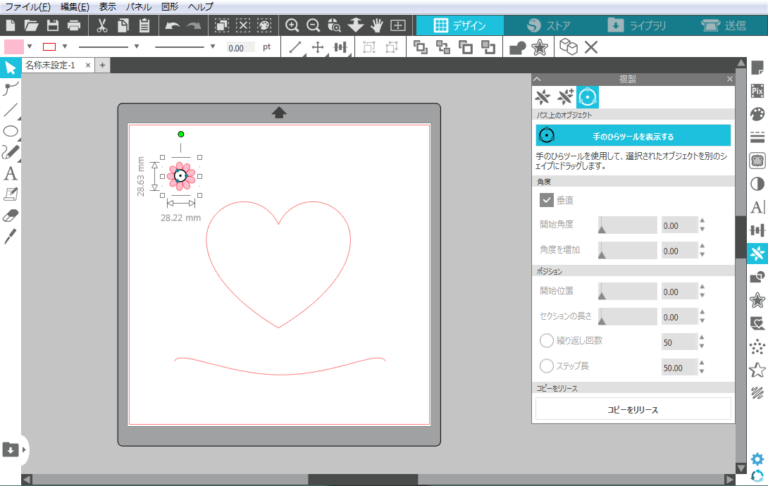Select the arrow Select tool

pyautogui.click(x=10, y=68)
